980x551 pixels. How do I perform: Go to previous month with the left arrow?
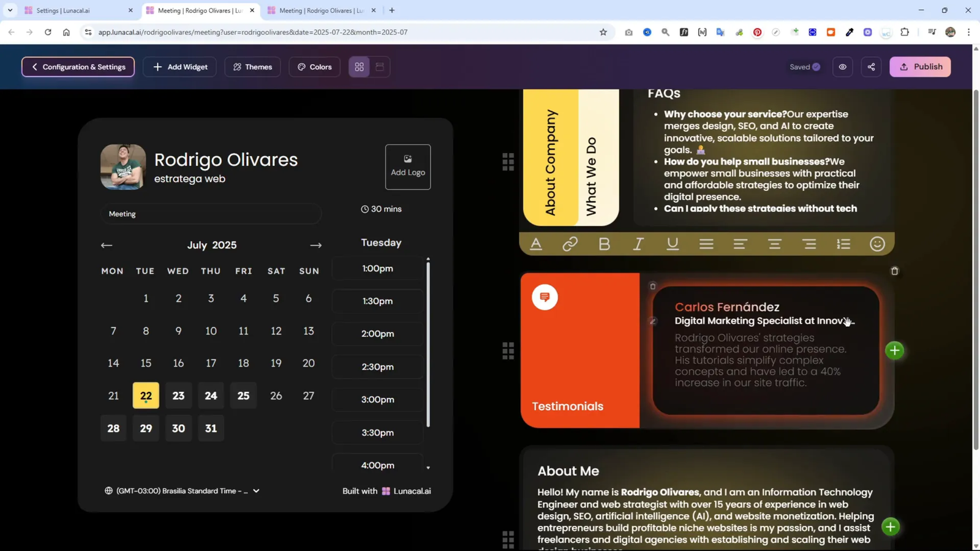[x=107, y=245]
